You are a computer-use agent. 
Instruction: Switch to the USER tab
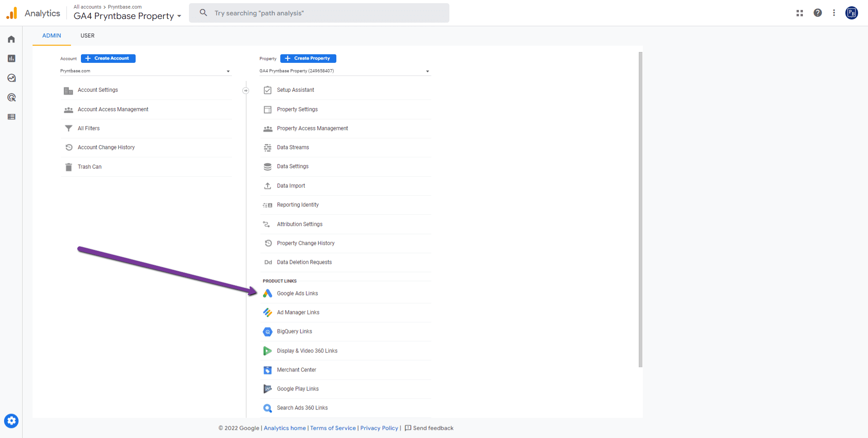[x=87, y=36]
